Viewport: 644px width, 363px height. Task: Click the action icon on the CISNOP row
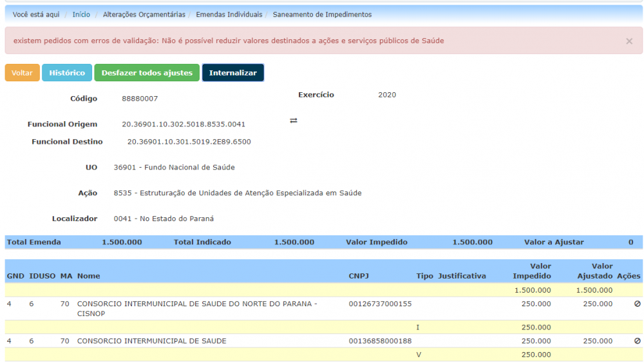[x=637, y=304]
